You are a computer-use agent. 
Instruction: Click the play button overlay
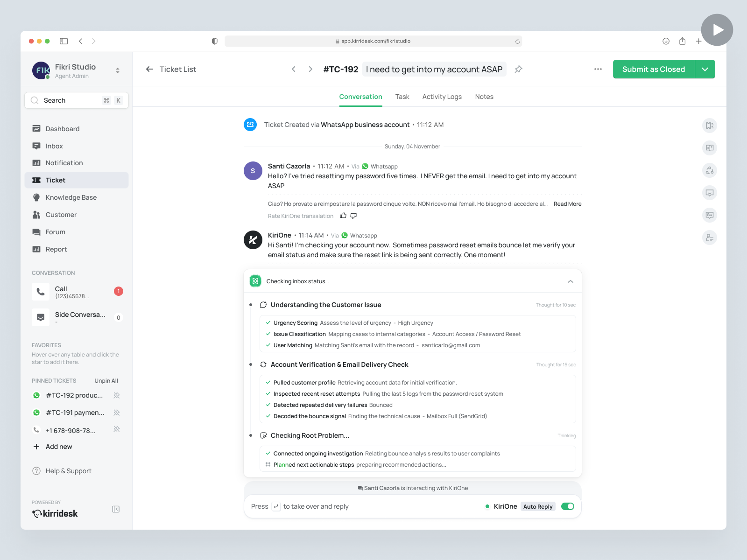pyautogui.click(x=717, y=30)
